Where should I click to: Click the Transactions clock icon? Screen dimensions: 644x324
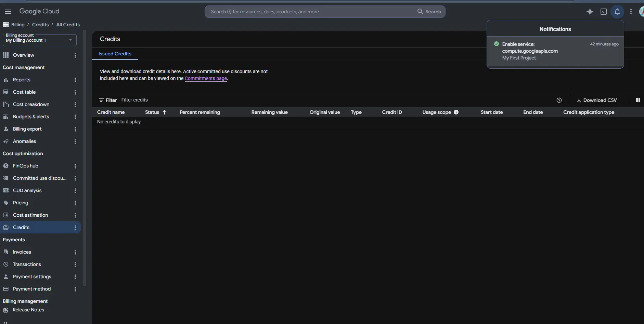tap(6, 264)
